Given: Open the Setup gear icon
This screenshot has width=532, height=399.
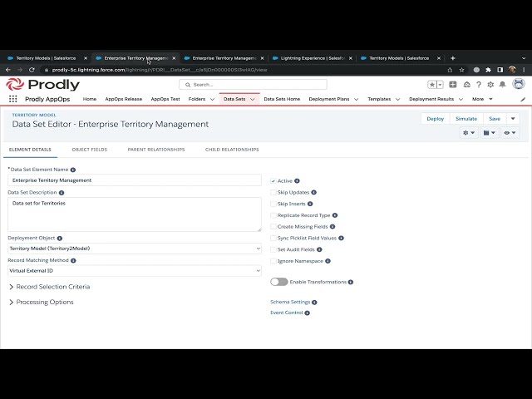Looking at the screenshot, I should click(490, 85).
